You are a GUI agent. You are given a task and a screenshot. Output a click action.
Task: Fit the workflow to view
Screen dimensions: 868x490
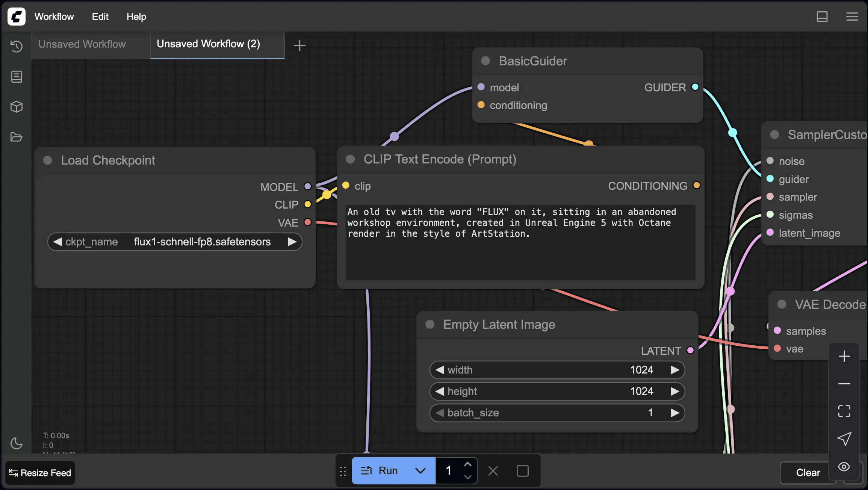844,411
